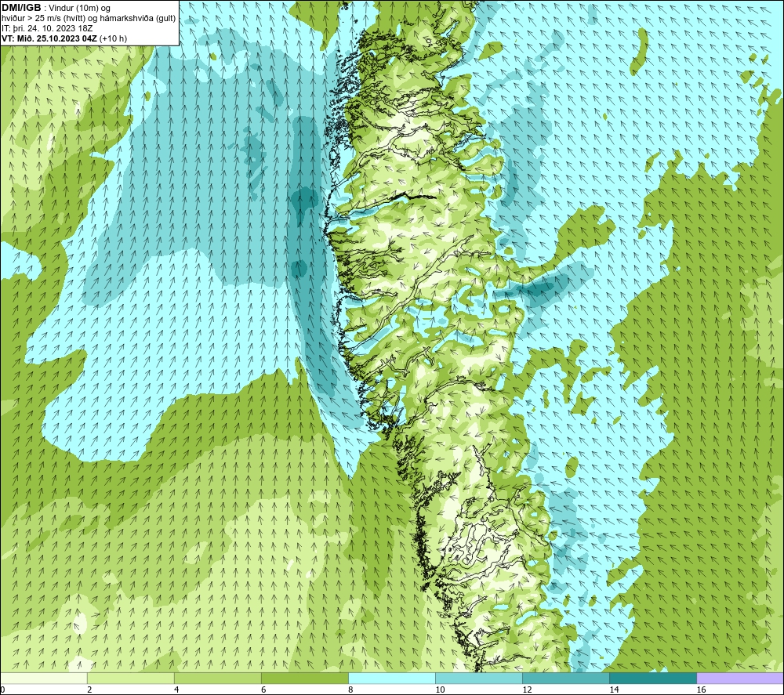Click the palest 0–2 m/s legend swatch
Viewport: 784px width, 695px height.
[x=44, y=678]
